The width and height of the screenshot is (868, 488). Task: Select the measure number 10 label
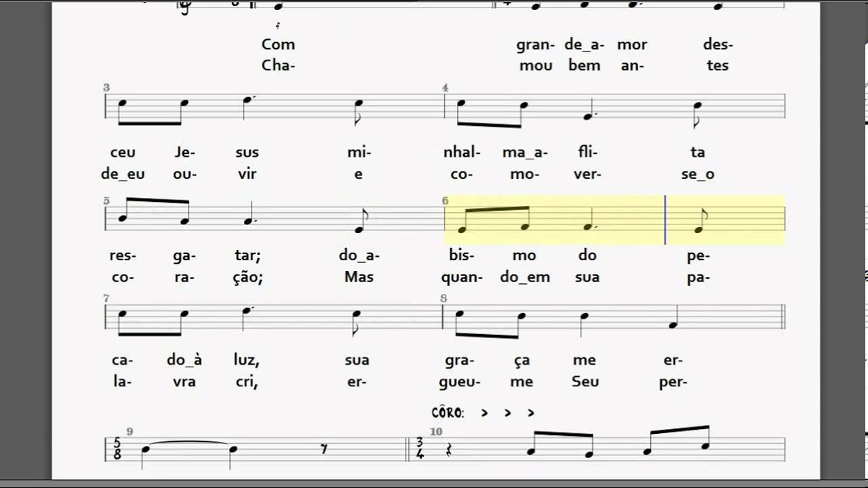click(x=436, y=432)
